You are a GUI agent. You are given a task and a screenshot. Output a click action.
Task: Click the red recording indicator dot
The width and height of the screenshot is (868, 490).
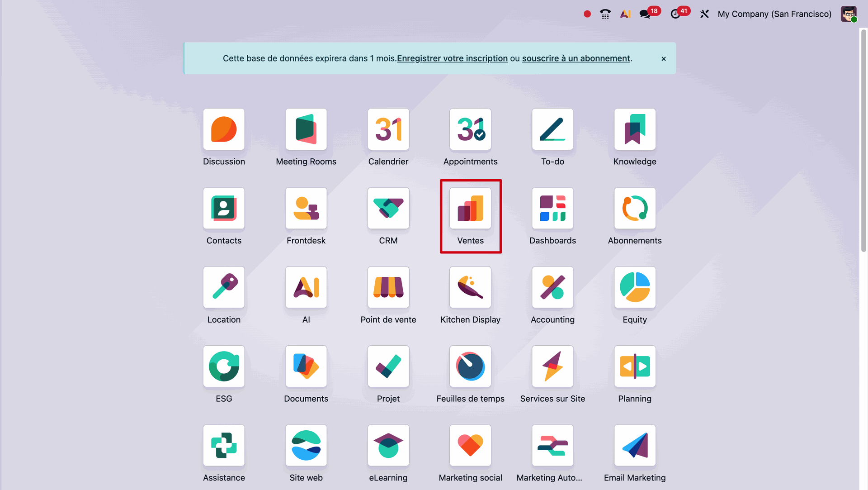point(587,14)
